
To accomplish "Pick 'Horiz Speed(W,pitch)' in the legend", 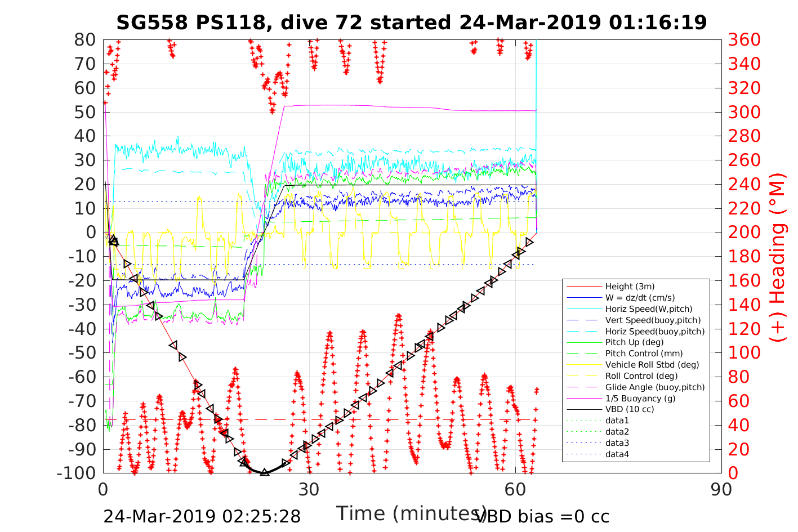I will [649, 309].
